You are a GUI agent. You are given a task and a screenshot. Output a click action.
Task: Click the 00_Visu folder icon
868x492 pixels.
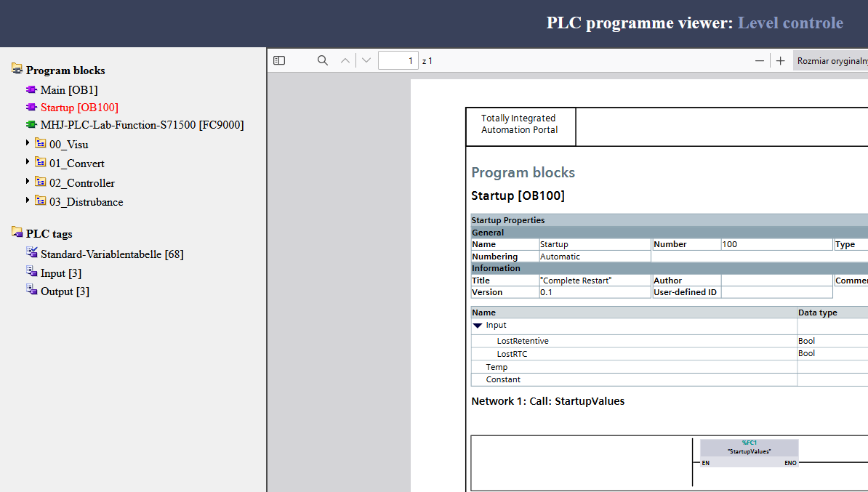(x=41, y=142)
